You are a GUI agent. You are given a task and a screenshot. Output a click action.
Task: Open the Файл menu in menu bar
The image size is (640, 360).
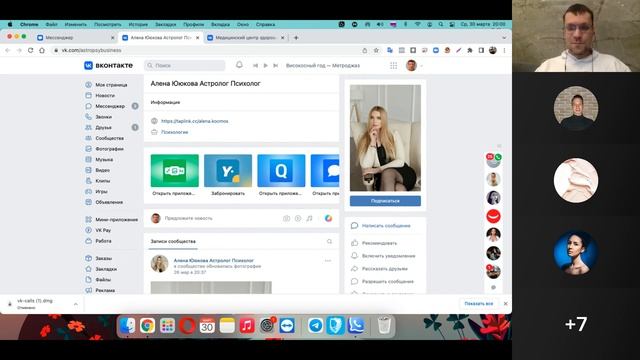click(x=51, y=24)
